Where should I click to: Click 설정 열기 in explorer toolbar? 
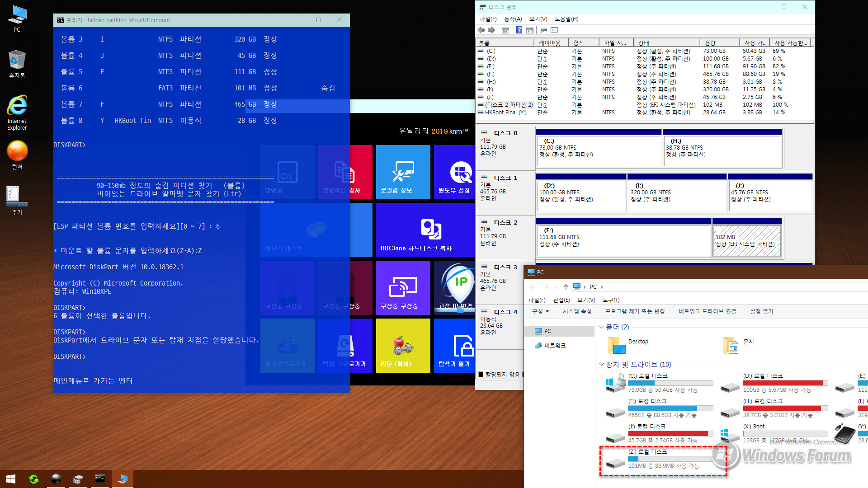tap(761, 311)
